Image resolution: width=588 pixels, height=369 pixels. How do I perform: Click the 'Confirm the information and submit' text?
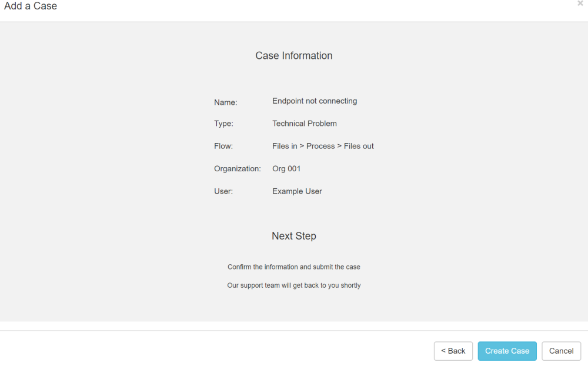294,267
